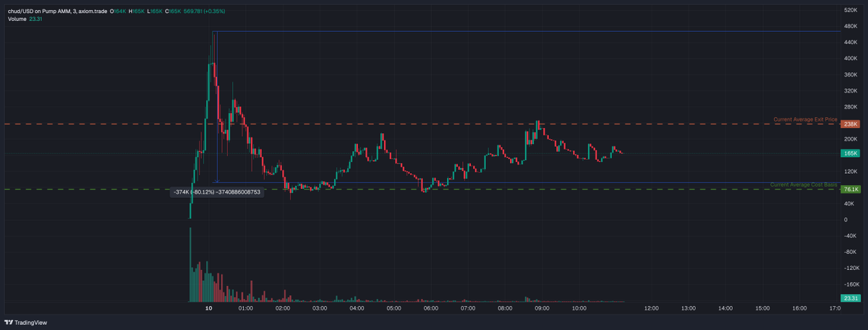This screenshot has width=868, height=330.
Task: Click the -120K price axis label
Action: coord(851,268)
